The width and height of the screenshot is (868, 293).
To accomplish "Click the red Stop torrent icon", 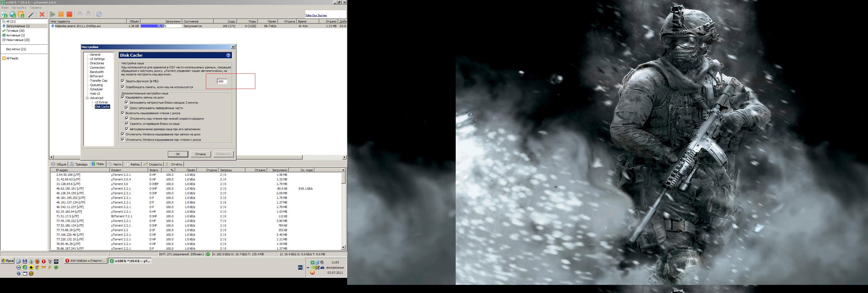I will point(69,14).
